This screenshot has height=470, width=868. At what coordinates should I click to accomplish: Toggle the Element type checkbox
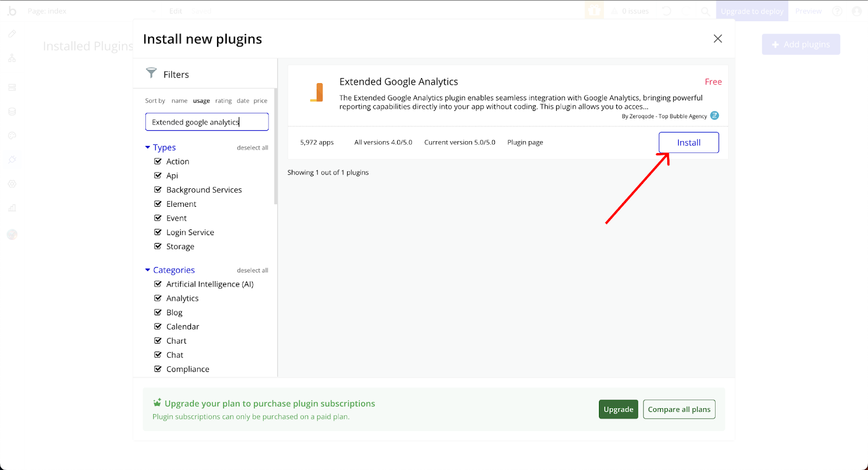coord(158,204)
